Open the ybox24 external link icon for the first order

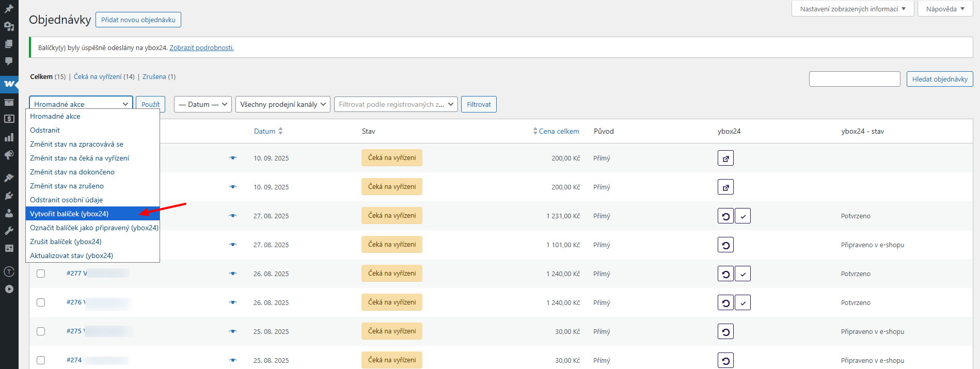[x=725, y=158]
